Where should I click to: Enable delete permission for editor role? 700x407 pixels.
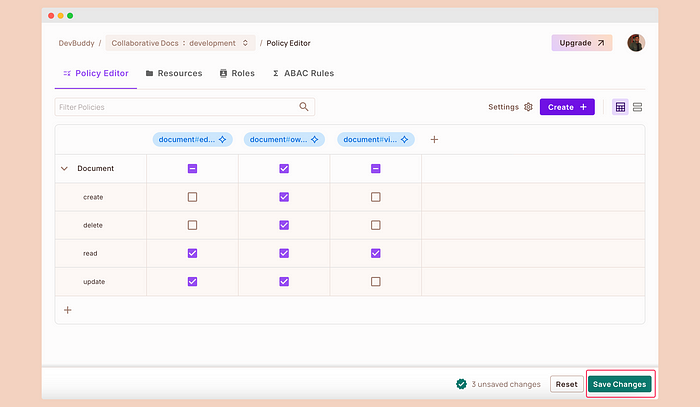click(x=192, y=225)
